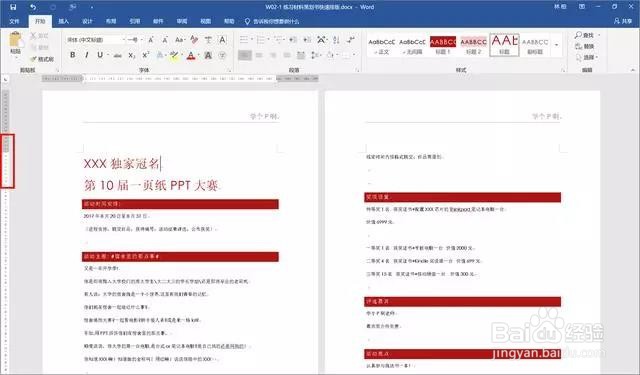The height and width of the screenshot is (375, 640).
Task: Switch to the 引用 (References) tab
Action: 135,21
